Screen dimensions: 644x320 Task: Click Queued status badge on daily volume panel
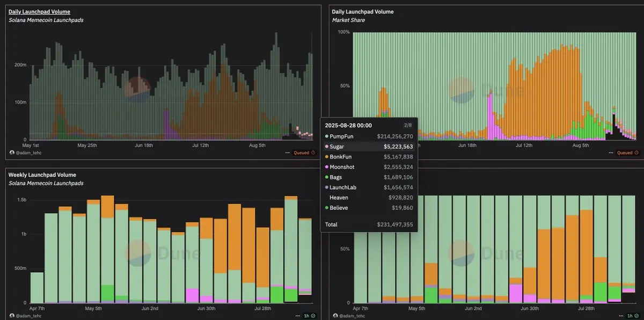pos(304,152)
